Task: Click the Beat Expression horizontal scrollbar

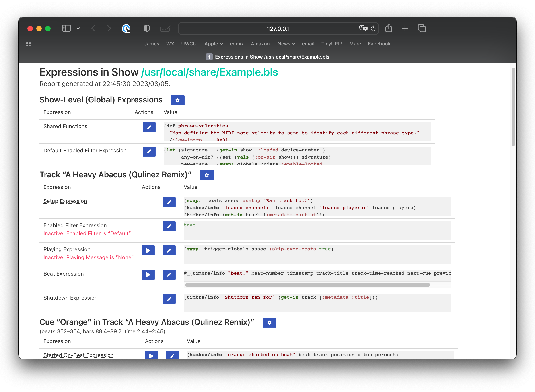Action: click(x=307, y=285)
